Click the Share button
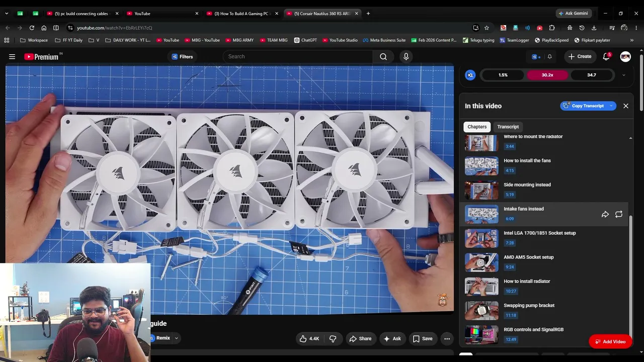This screenshot has width=644, height=362. pos(360,339)
